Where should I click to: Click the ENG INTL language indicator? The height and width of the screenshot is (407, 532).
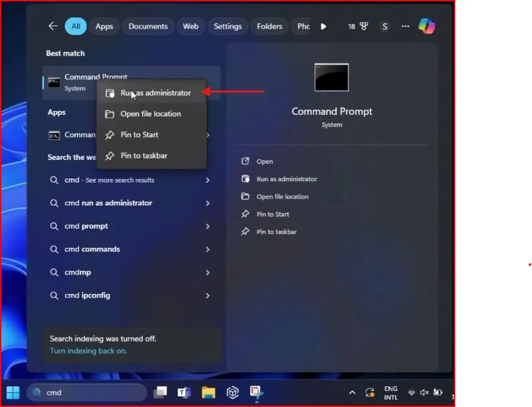391,393
